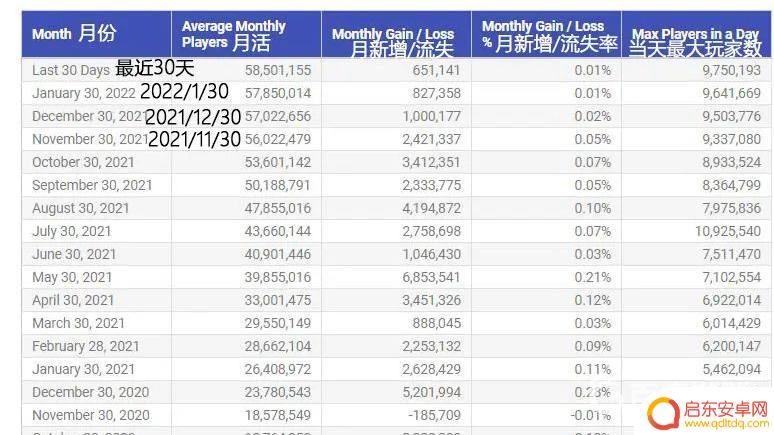Click average players value 43,660,144
Viewport: 774px width, 435px height.
coord(278,231)
